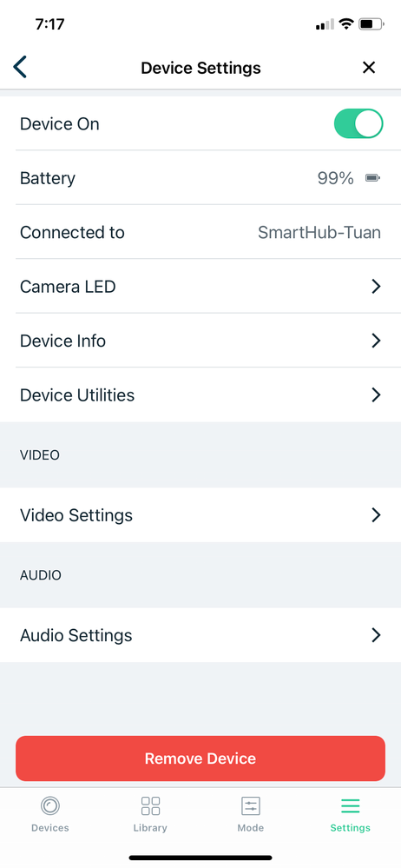Image resolution: width=401 pixels, height=868 pixels.
Task: Close Device Settings with the X icon
Action: point(368,68)
